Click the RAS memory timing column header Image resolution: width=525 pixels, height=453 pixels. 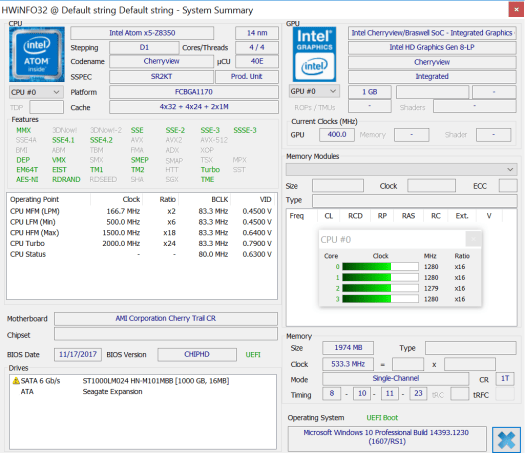(408, 216)
